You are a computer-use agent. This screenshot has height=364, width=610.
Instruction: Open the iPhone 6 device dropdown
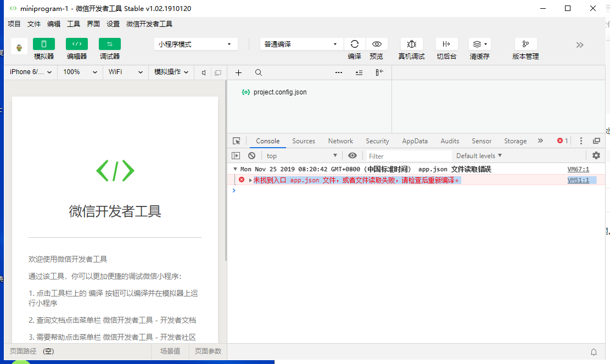click(31, 72)
